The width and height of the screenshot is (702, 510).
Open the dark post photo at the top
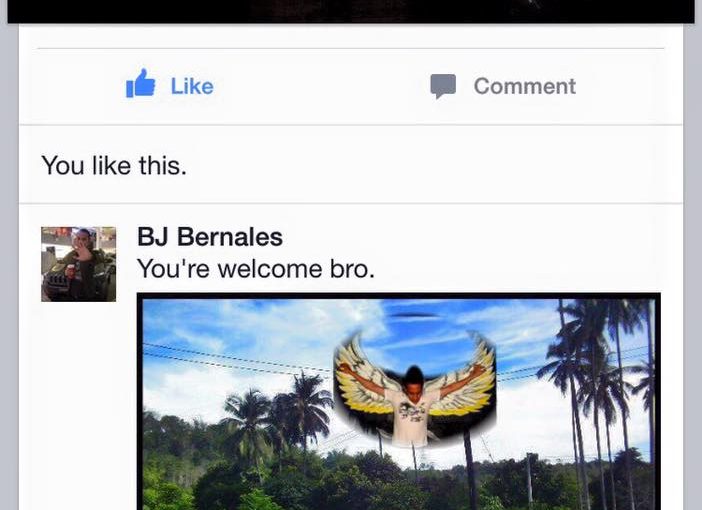pos(351,11)
